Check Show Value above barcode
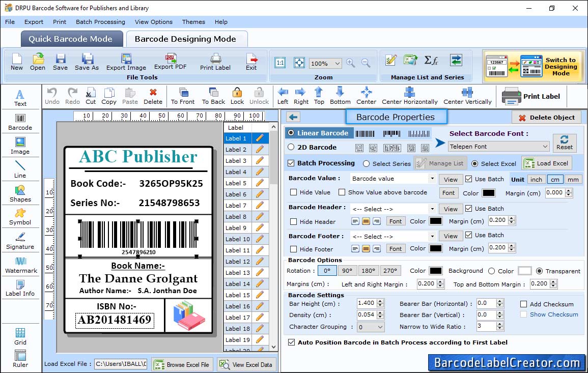Image resolution: width=588 pixels, height=373 pixels. click(342, 192)
